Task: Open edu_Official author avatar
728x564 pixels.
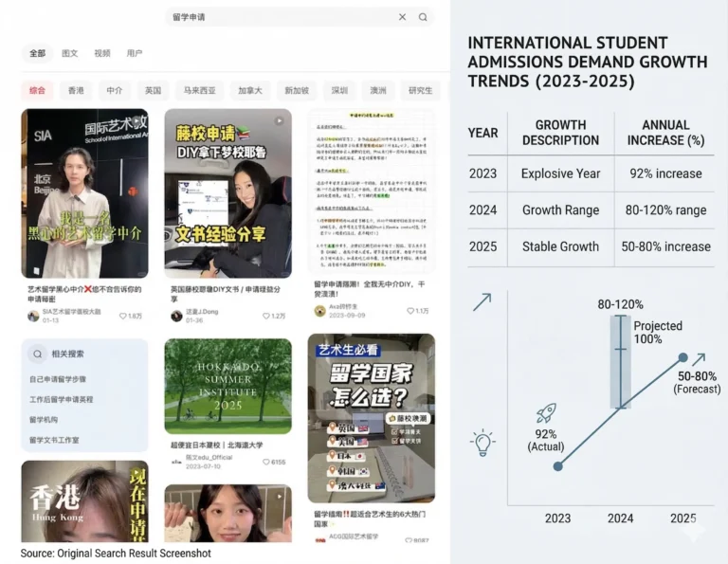Action: coord(176,462)
